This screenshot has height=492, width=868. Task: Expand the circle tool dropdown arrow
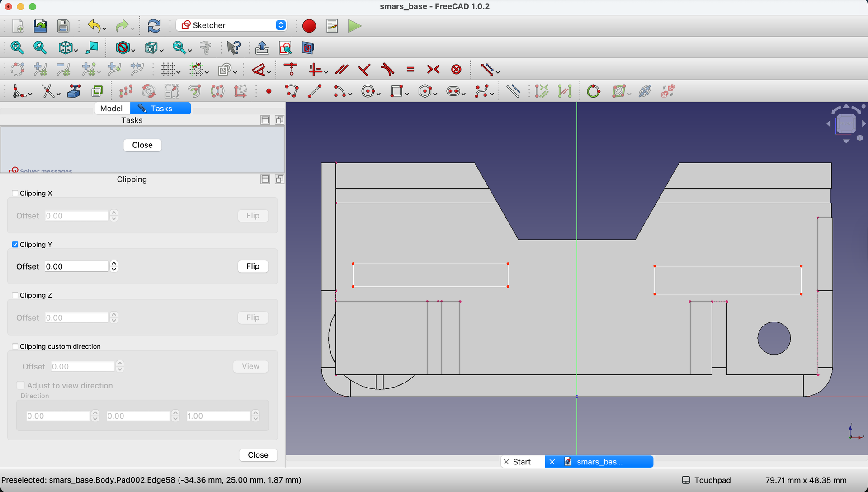pyautogui.click(x=379, y=94)
